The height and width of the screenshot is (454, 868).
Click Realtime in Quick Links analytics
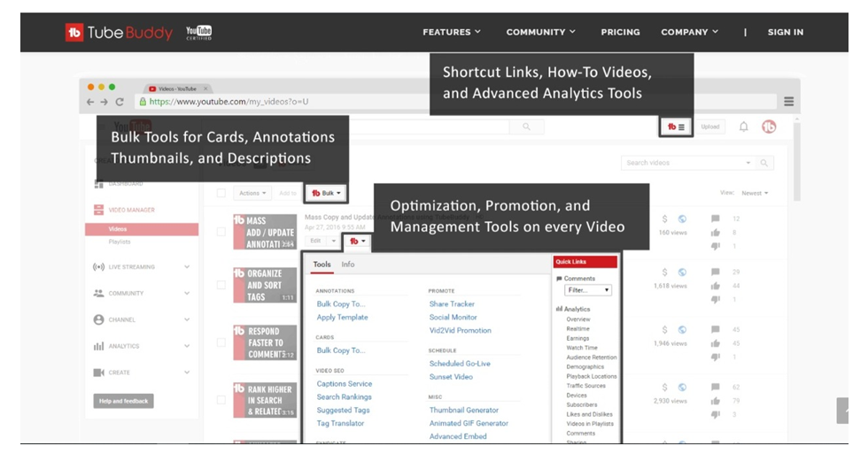click(577, 328)
